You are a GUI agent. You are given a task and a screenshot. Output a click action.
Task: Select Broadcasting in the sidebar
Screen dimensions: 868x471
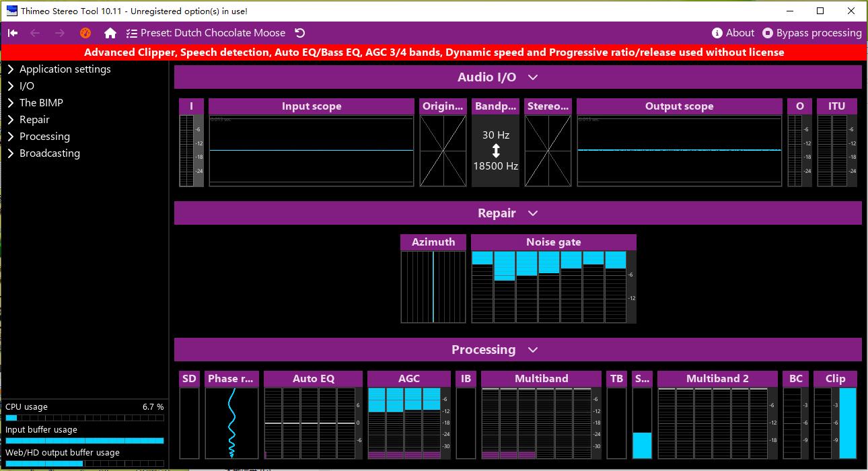[x=49, y=153]
